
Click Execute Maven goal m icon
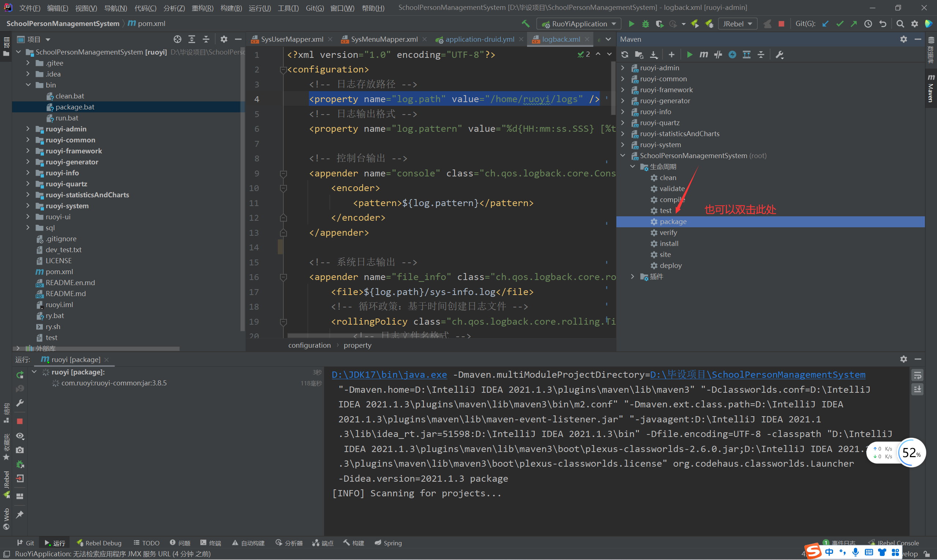pyautogui.click(x=703, y=55)
